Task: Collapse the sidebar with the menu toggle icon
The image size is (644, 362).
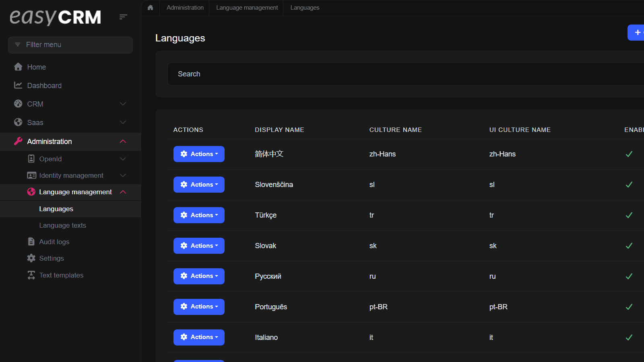Action: click(x=123, y=17)
